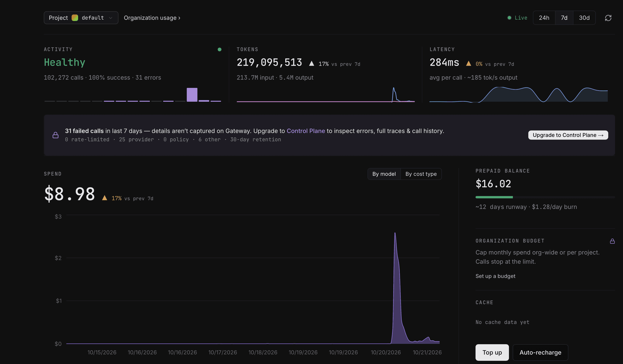
Task: Click the Top up button
Action: pyautogui.click(x=492, y=352)
